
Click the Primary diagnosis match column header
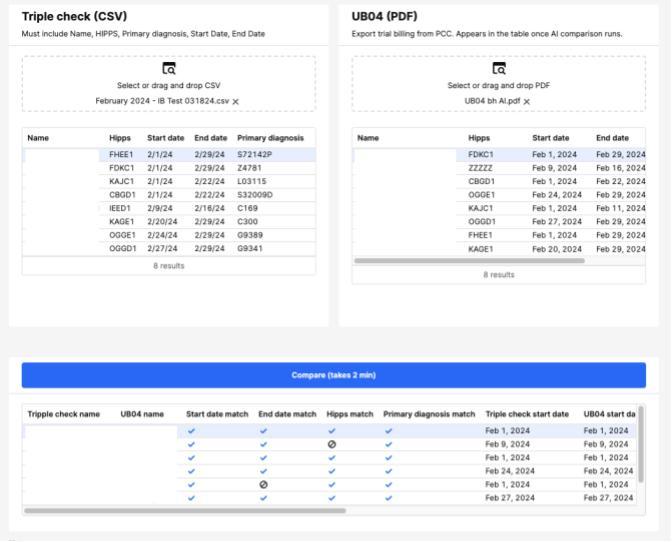[429, 414]
